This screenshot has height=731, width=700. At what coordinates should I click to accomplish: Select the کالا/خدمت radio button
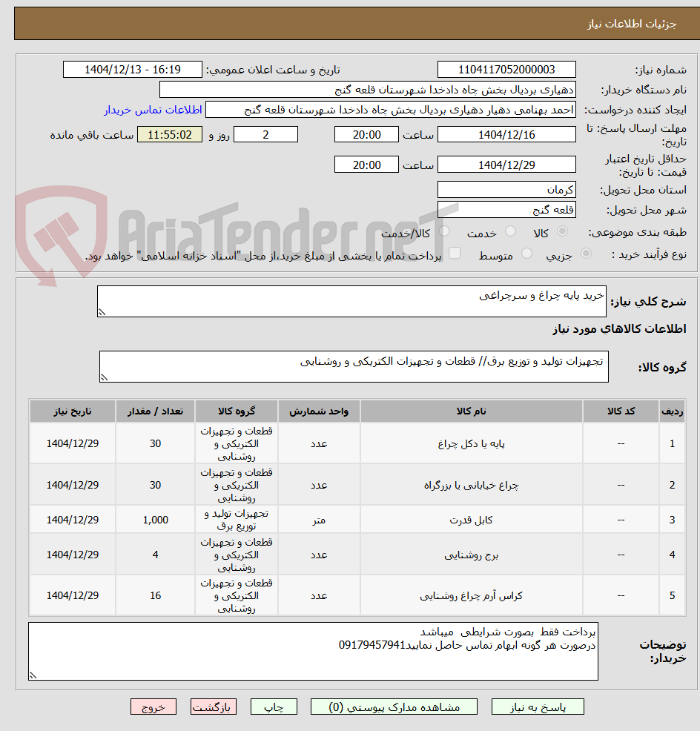(x=444, y=232)
